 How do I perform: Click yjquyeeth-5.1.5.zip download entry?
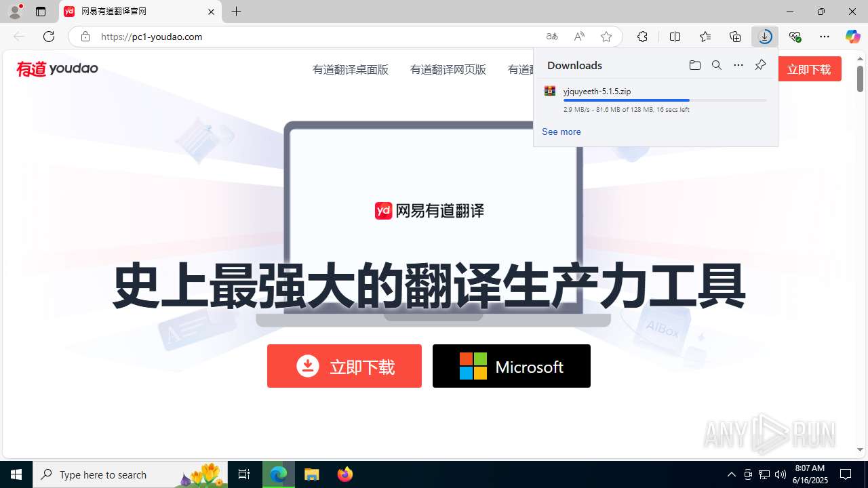pos(655,100)
